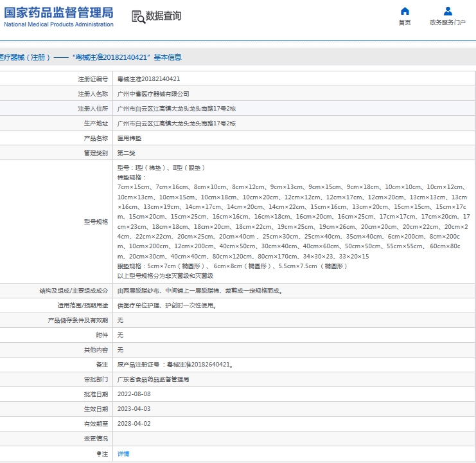Image resolution: width=476 pixels, height=463 pixels.
Task: Click the 注册人住所 address value
Action: point(177,109)
